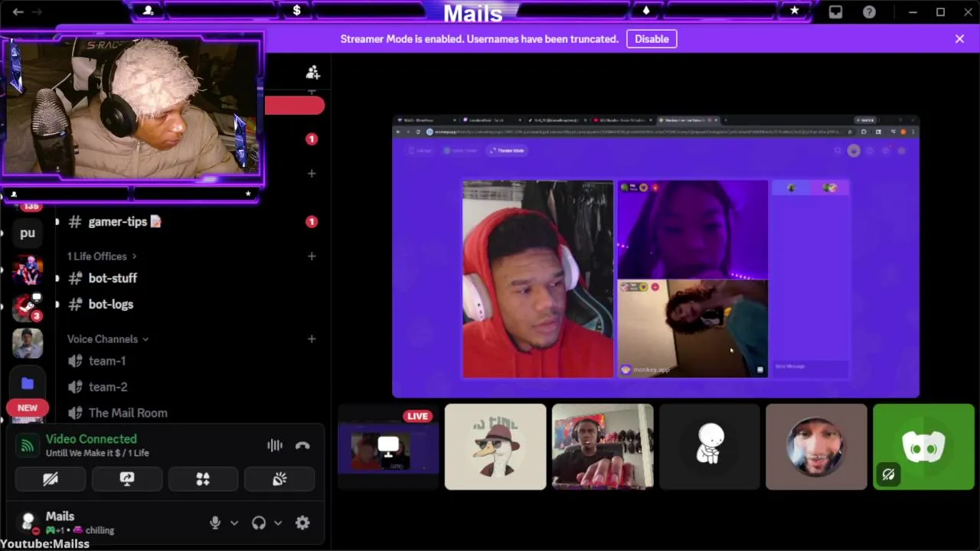Create channel in 1 Life Offices category
This screenshot has height=551, width=980.
[x=312, y=256]
